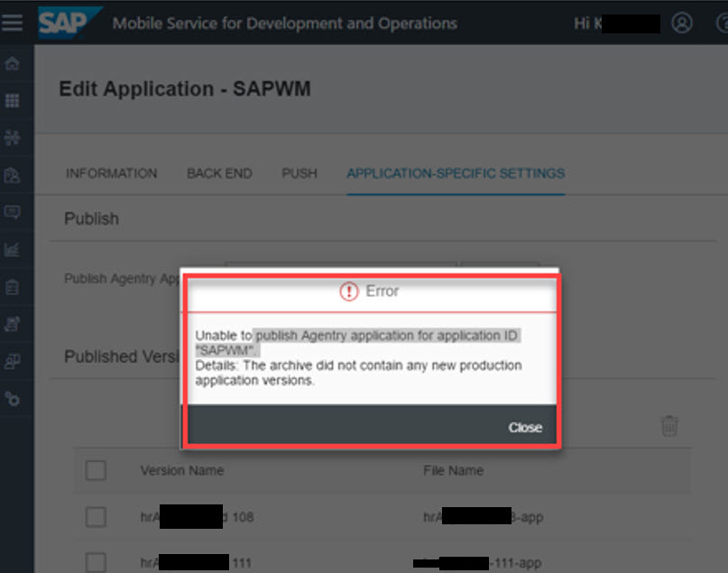Select APPLICATION-SPECIFIC SETTINGS tab
This screenshot has height=573, width=728.
click(456, 173)
